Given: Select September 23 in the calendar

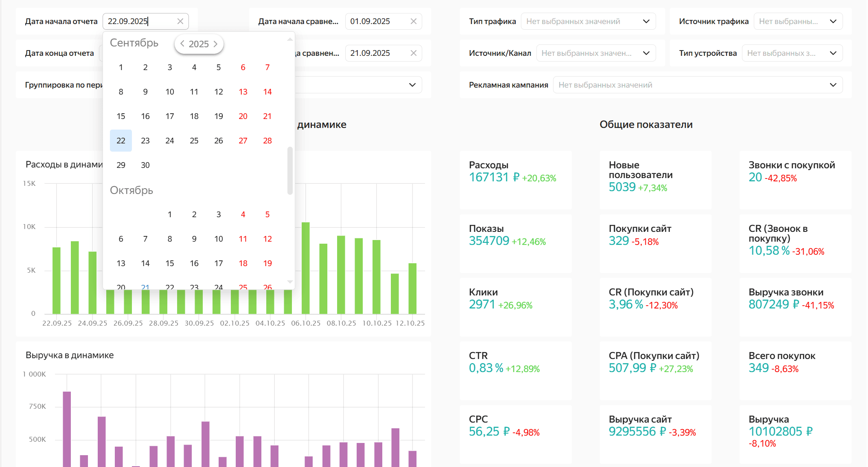Looking at the screenshot, I should 145,141.
